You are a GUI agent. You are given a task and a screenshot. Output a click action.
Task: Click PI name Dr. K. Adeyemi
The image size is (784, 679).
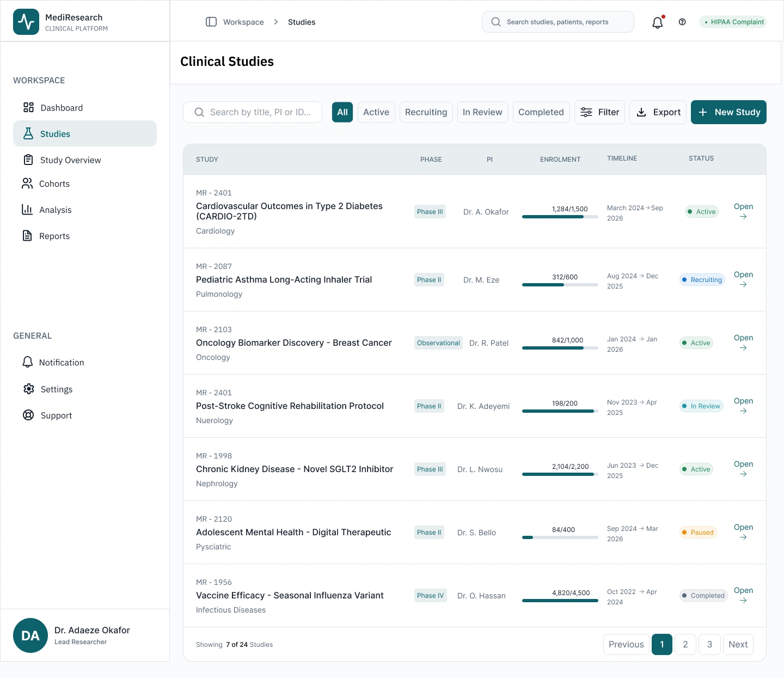[483, 406]
